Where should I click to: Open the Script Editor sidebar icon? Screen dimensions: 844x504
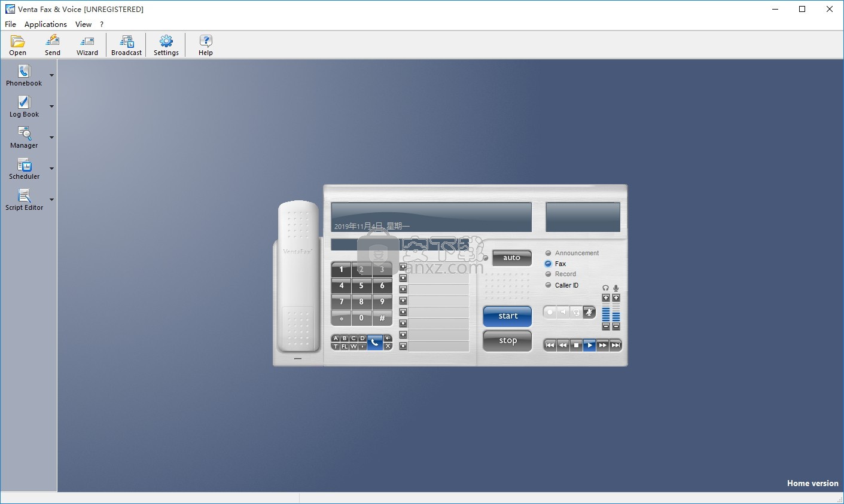tap(24, 200)
